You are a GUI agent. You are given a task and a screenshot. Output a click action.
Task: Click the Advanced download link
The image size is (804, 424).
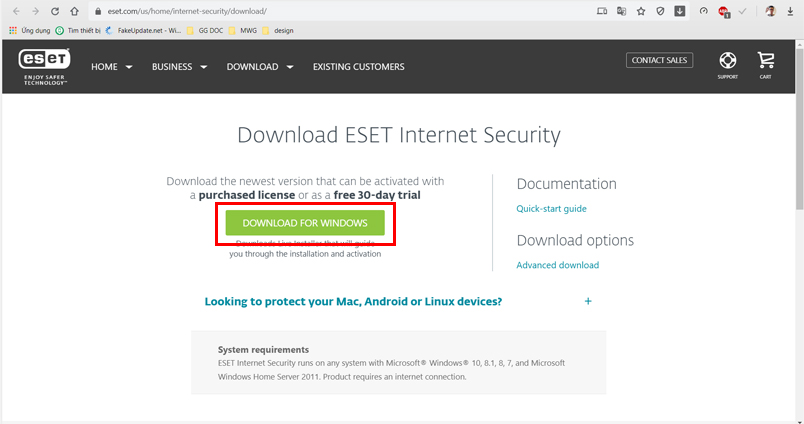click(557, 265)
